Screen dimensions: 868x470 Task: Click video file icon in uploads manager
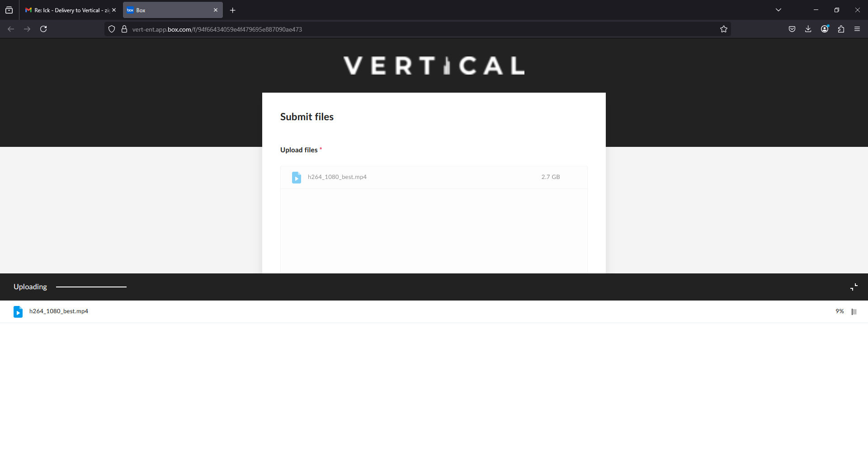18,312
